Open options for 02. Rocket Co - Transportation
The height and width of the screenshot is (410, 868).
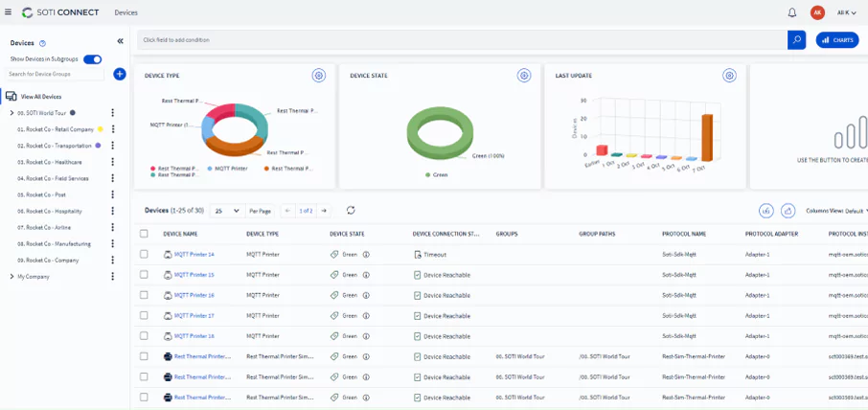tap(113, 146)
